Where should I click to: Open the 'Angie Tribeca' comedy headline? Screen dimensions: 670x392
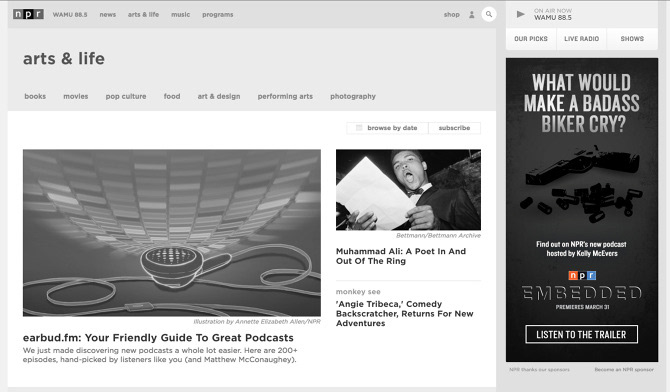404,314
